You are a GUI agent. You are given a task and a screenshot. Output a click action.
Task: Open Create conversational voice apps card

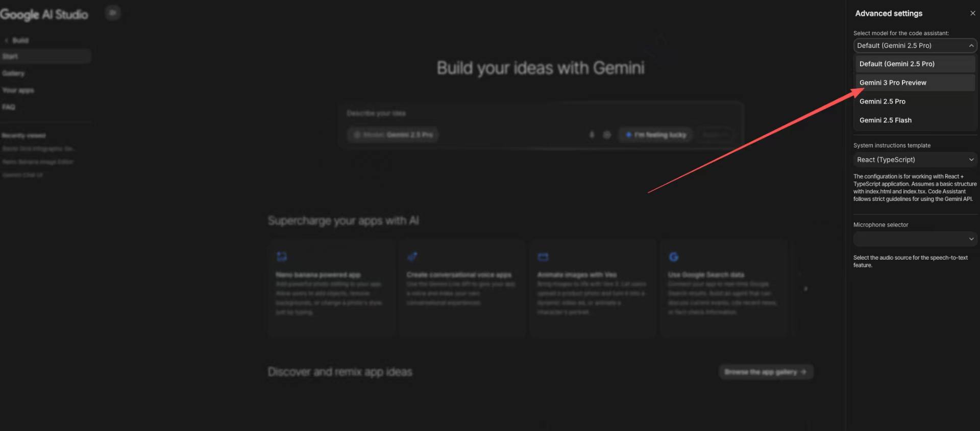pyautogui.click(x=462, y=288)
